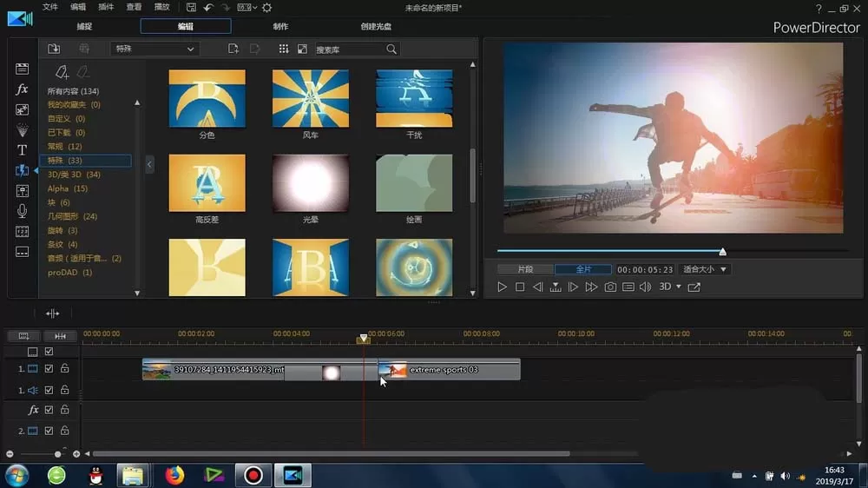Click the import media icon in library
This screenshot has height=488, width=868.
(54, 49)
